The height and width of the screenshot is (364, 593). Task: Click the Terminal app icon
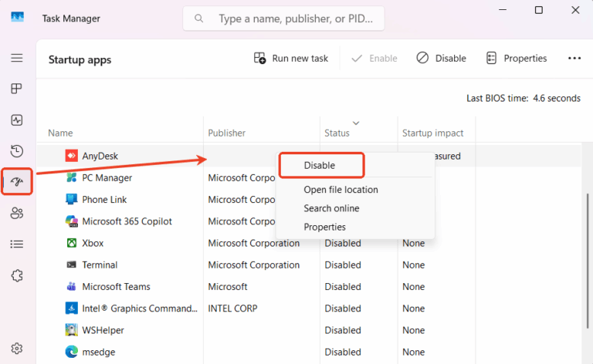tap(72, 265)
